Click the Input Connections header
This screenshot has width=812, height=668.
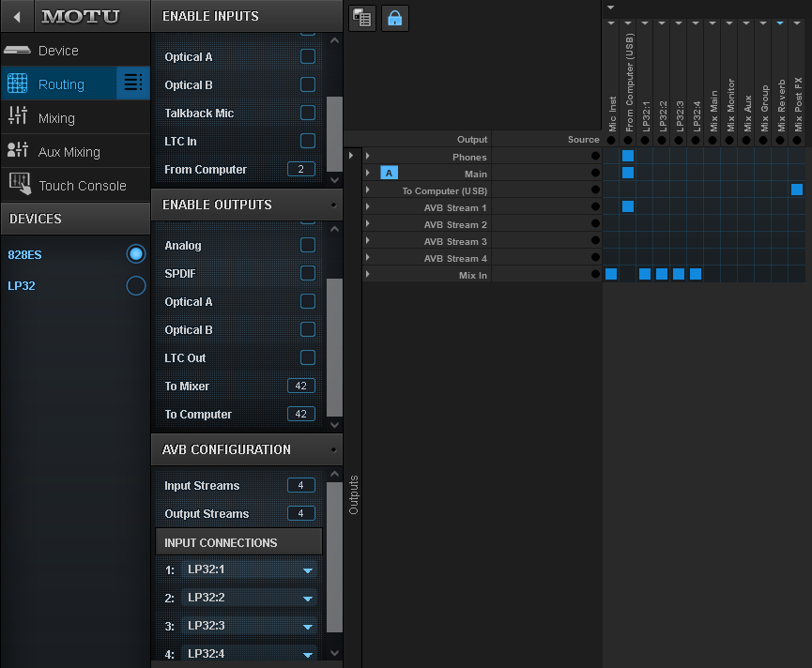point(238,542)
